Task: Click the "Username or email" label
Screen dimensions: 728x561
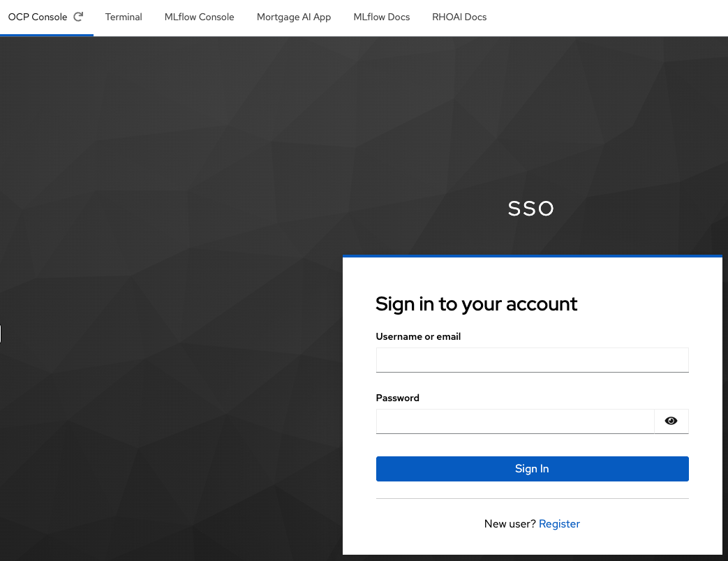Action: [418, 336]
